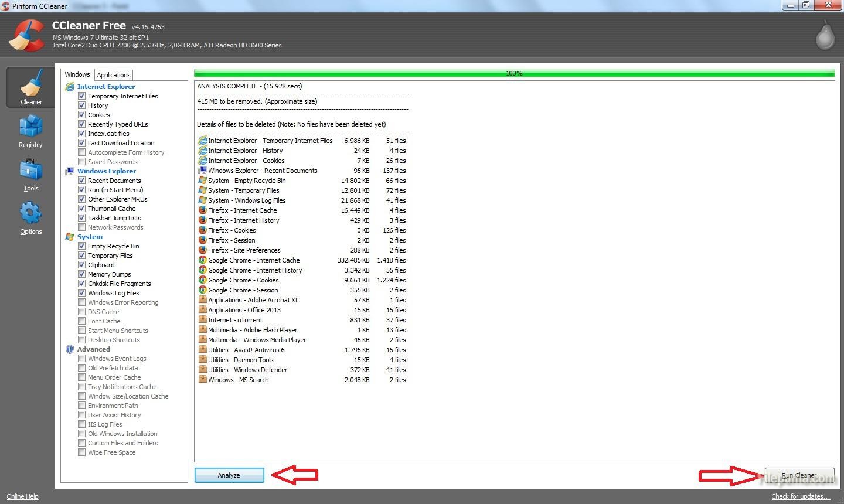Click the Advanced category header
The width and height of the screenshot is (844, 504).
93,349
